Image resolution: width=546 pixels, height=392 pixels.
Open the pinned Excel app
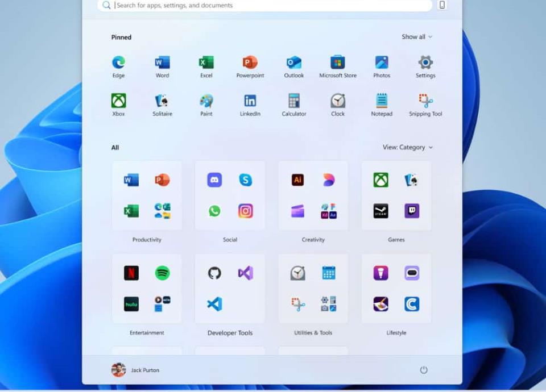[x=206, y=62]
